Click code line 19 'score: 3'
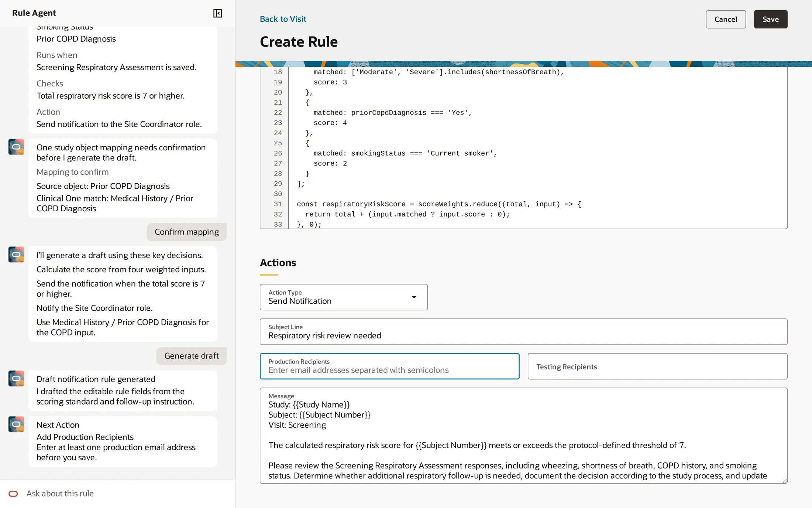The width and height of the screenshot is (812, 508). point(330,82)
